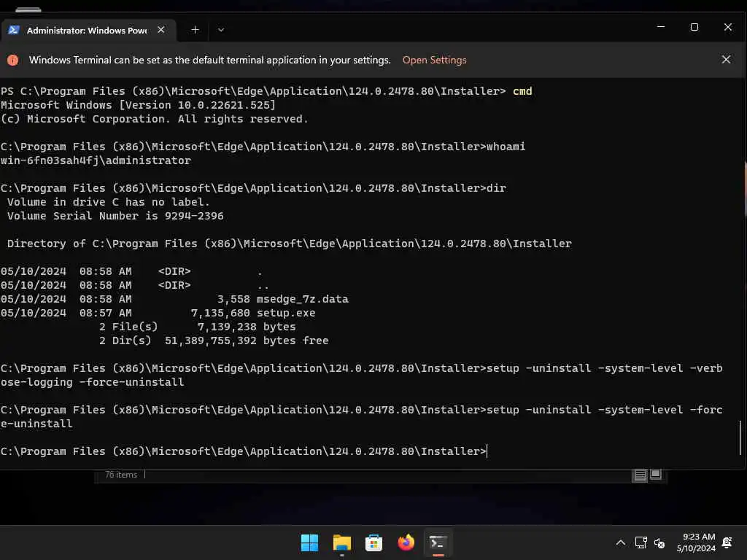Switch File Explorer to details view
747x560 pixels.
pyautogui.click(x=640, y=475)
